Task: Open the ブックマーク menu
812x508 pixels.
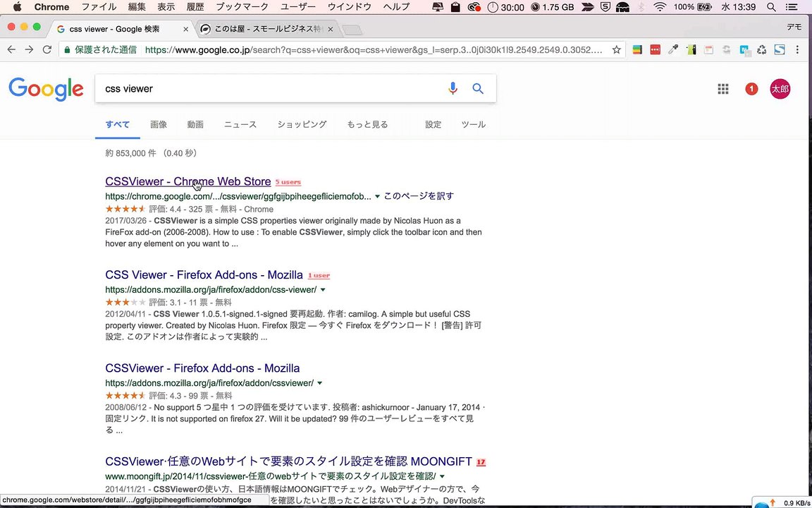Action: (242, 7)
